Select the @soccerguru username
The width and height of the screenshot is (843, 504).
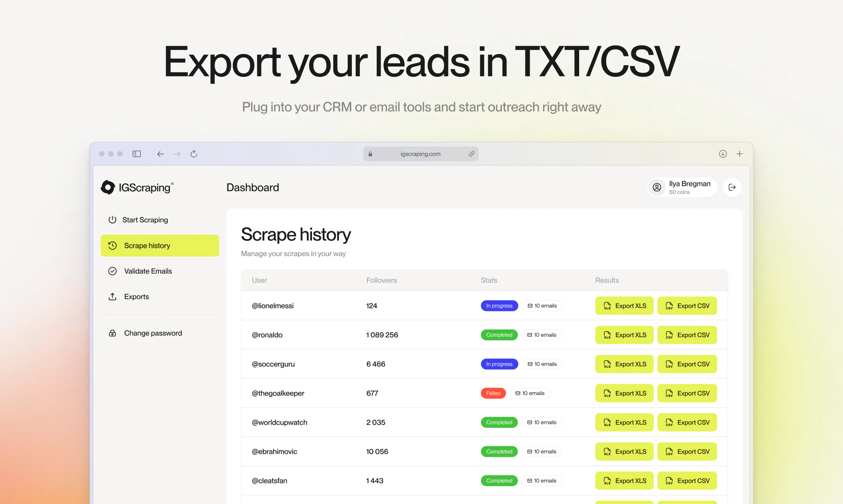coord(273,364)
